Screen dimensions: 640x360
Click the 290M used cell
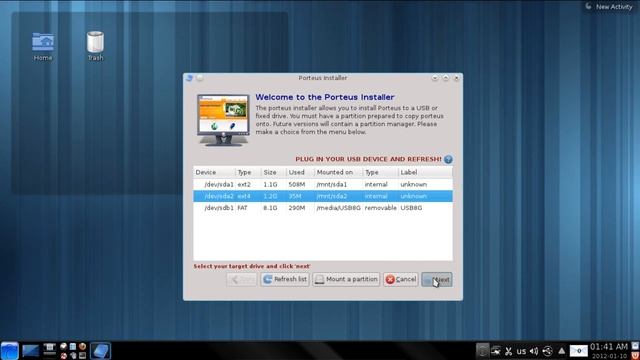point(297,208)
